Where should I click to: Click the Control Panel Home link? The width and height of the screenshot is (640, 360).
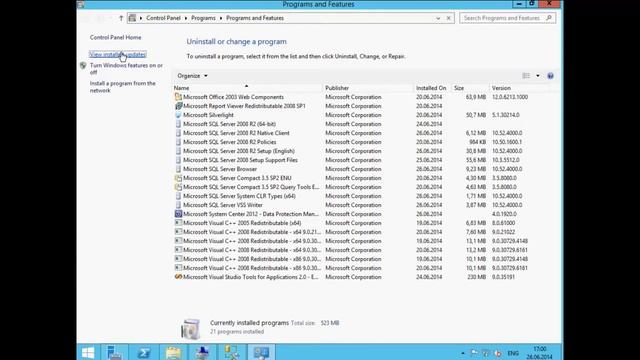click(x=116, y=38)
